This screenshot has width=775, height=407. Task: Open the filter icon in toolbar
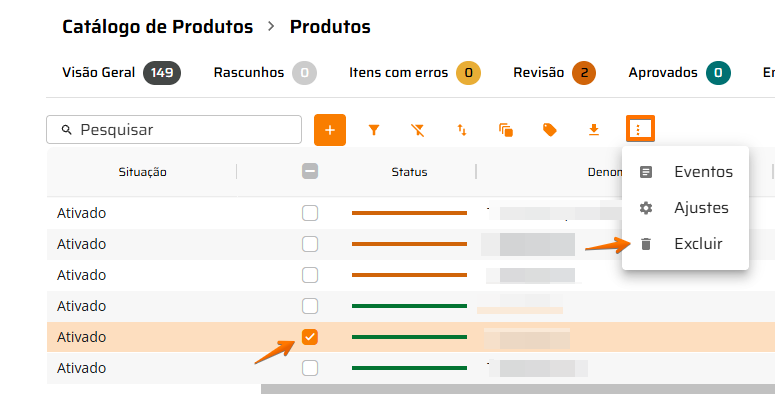pos(374,129)
